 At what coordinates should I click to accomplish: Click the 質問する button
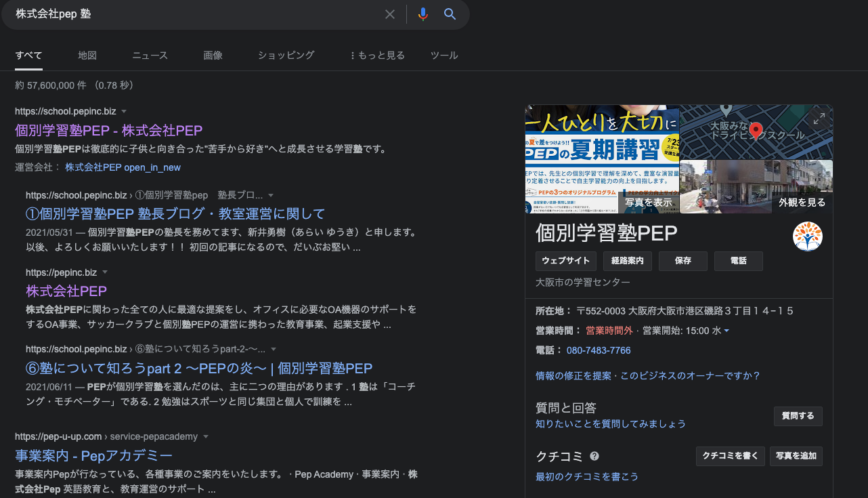click(798, 416)
